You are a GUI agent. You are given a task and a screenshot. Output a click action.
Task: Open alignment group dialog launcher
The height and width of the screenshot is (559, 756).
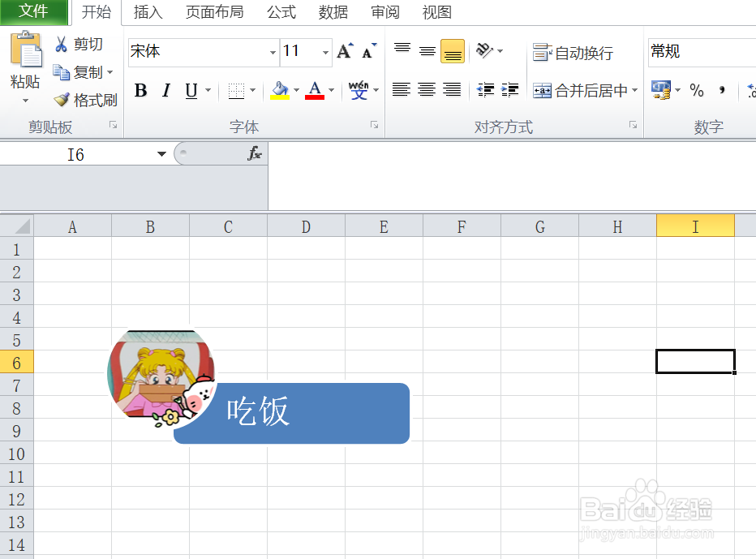coord(633,126)
